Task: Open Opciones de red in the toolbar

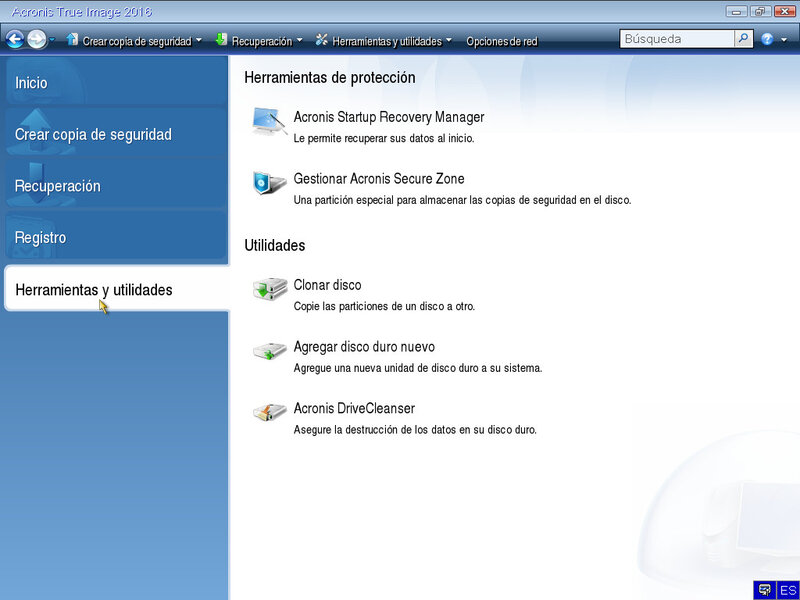Action: click(x=502, y=41)
